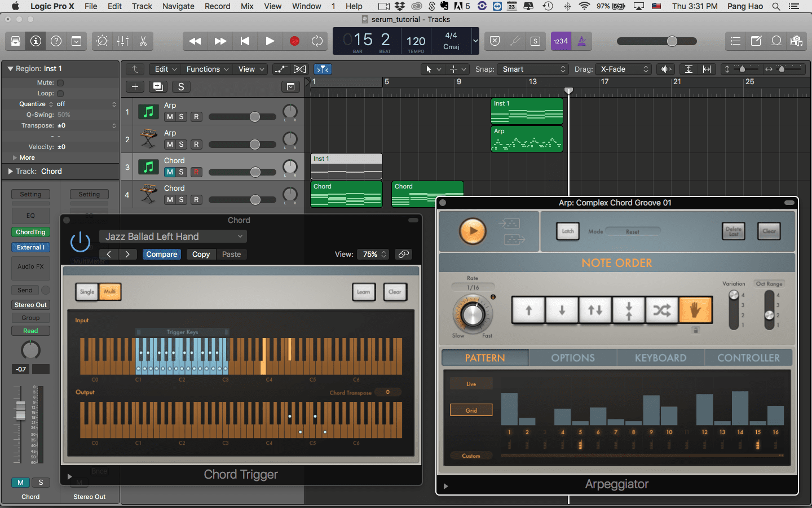Click the Arpeggiator orange play button

pos(473,231)
